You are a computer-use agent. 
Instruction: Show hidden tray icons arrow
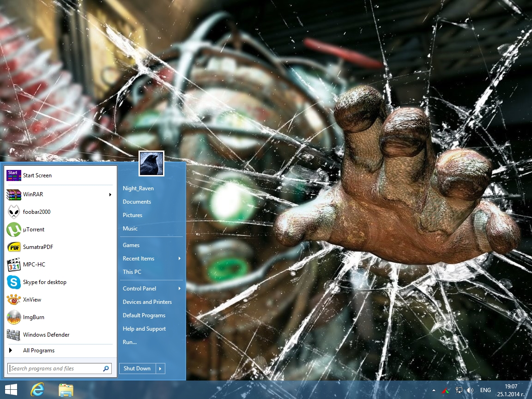(434, 391)
